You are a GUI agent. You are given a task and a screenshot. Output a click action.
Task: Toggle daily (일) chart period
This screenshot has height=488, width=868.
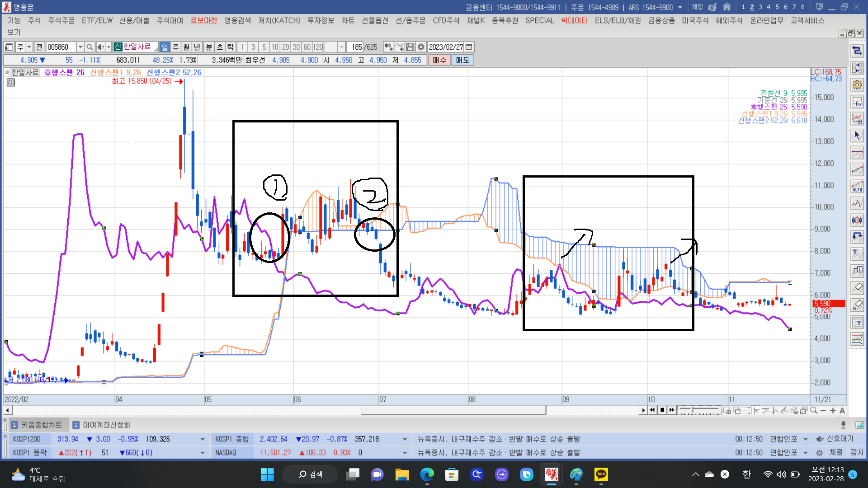(x=165, y=47)
